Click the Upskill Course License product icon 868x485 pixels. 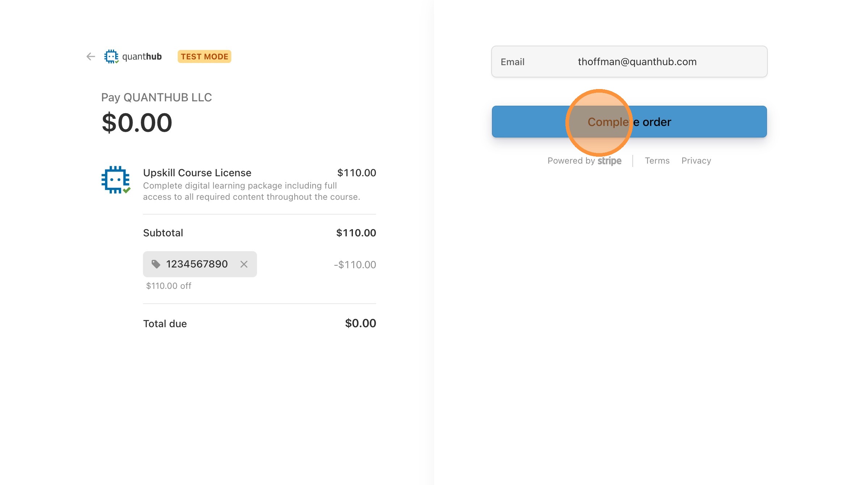tap(115, 180)
